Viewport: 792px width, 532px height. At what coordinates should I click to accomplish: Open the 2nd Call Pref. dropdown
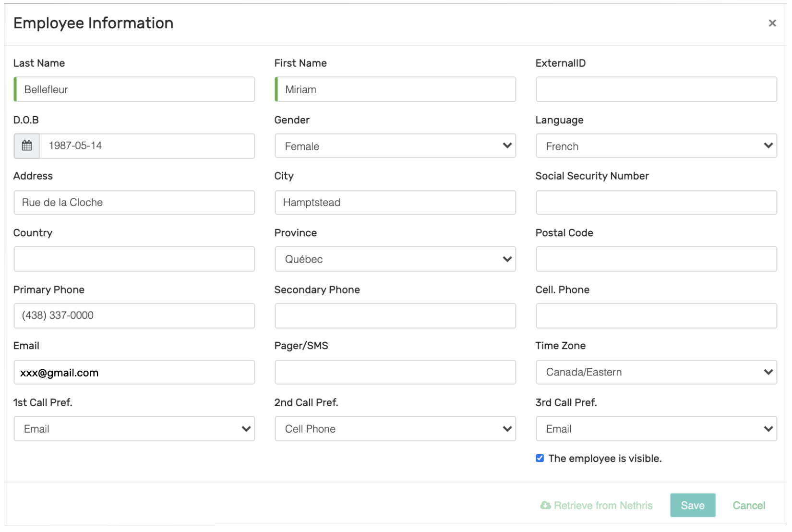point(395,429)
